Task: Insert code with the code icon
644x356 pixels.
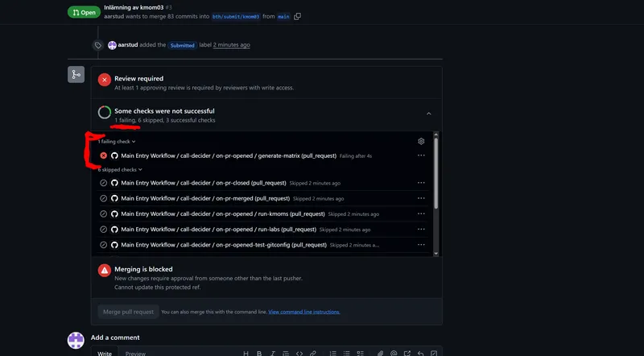Action: 299,353
